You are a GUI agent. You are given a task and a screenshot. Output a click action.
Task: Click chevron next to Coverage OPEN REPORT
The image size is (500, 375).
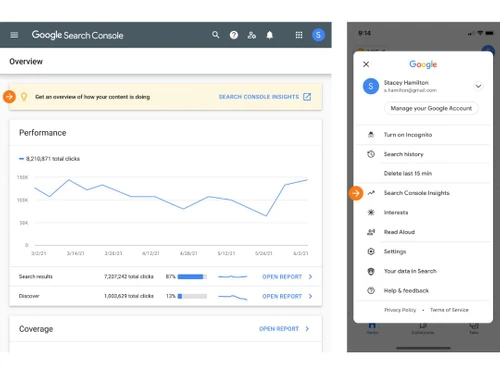pyautogui.click(x=307, y=329)
